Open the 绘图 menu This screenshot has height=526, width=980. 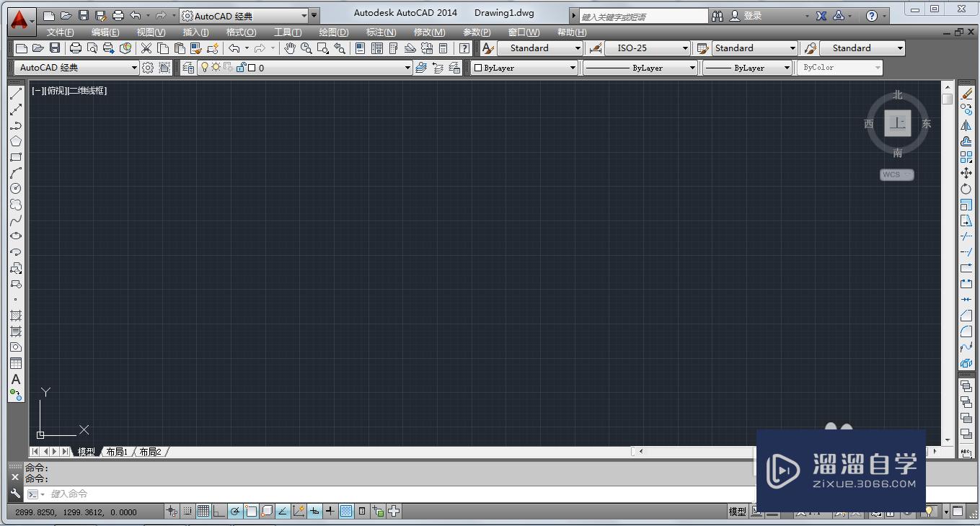click(332, 32)
